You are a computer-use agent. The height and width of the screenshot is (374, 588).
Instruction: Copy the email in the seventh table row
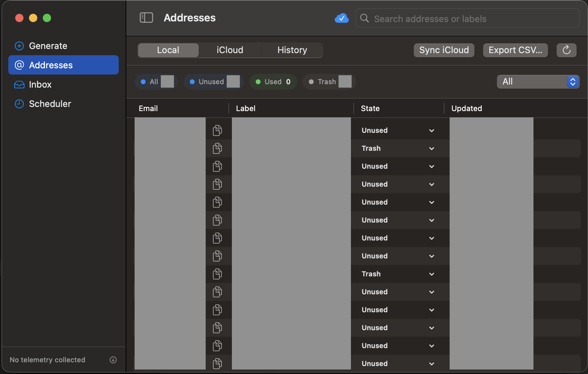click(x=217, y=238)
